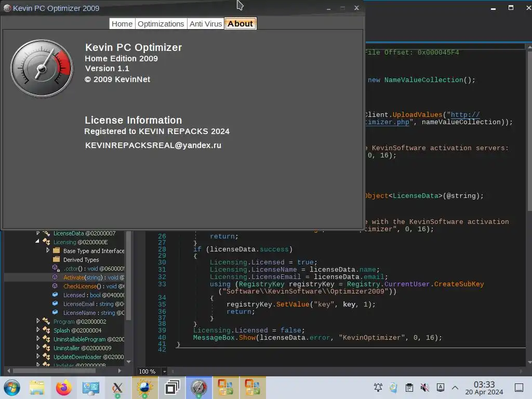Image resolution: width=532 pixels, height=399 pixels.
Task: Show hidden system tray icons arrow
Action: pyautogui.click(x=455, y=388)
